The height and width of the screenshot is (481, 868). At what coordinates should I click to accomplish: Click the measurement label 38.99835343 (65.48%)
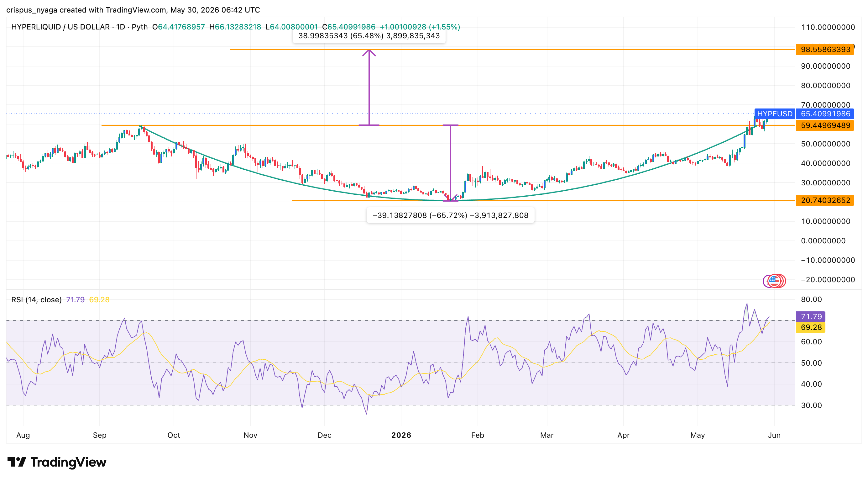tap(369, 36)
